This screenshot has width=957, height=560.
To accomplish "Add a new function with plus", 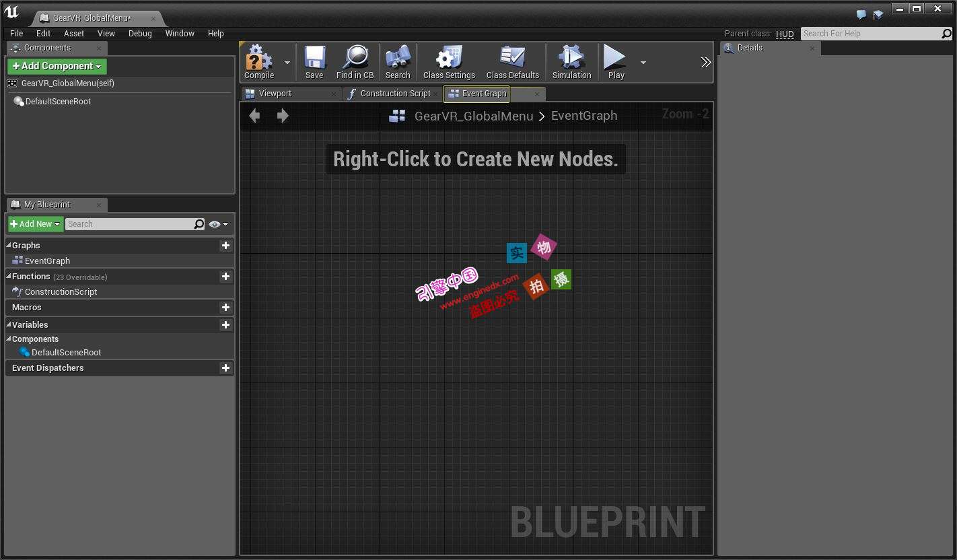I will tap(225, 277).
